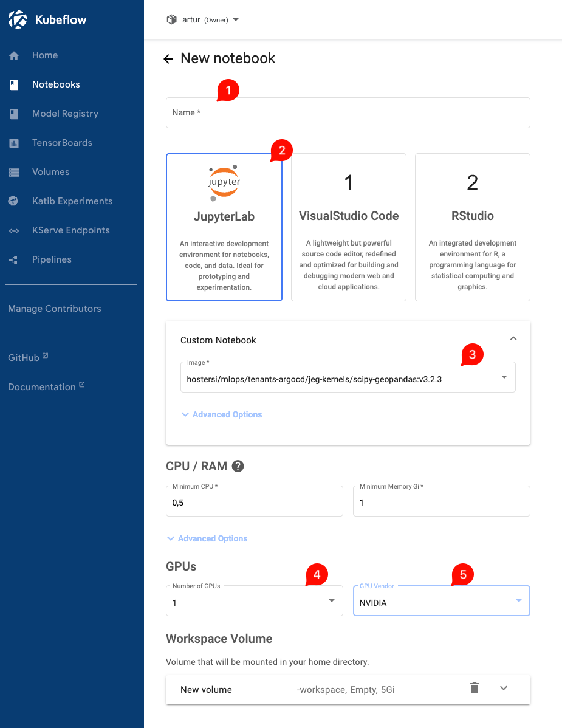Click the Kubeflow logo icon

coord(18,19)
